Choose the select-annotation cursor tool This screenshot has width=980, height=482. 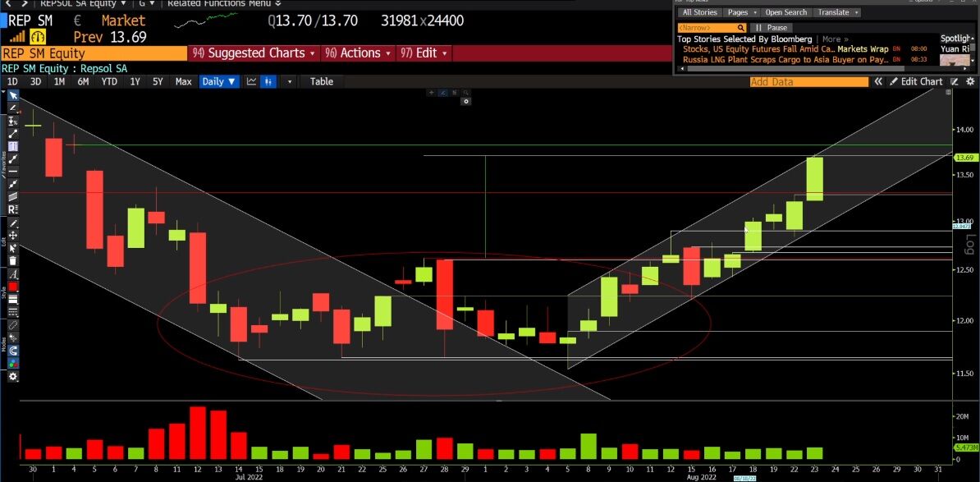coord(13,248)
